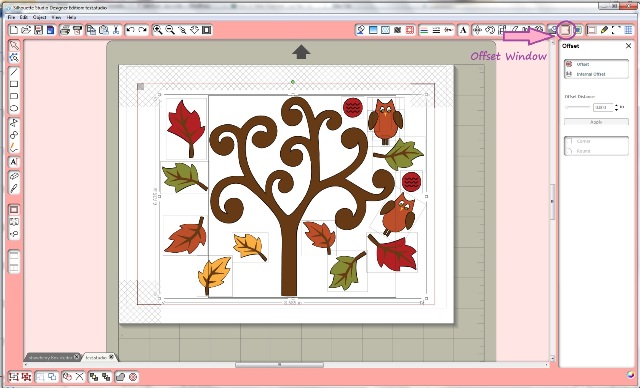Screen dimensions: 640x388
Task: Open the Line Style window
Action: tap(436, 30)
